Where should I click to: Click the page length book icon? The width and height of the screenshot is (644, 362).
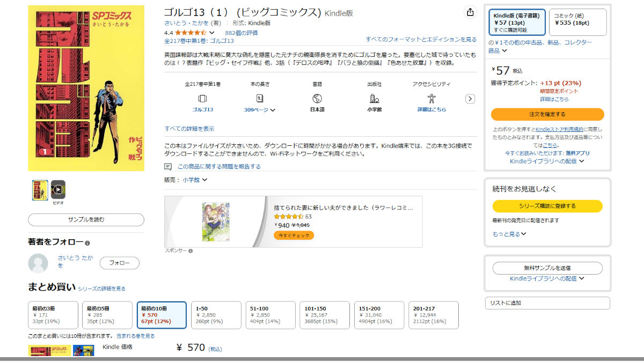pos(260,99)
